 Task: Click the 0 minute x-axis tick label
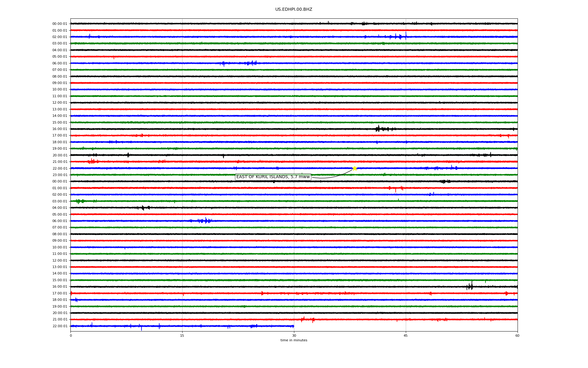(x=71, y=335)
